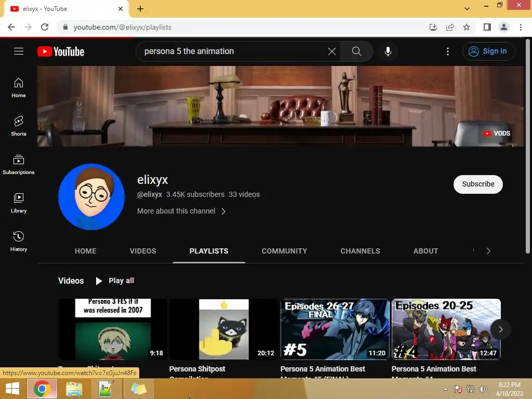Click the install app icon in address bar

point(433,27)
